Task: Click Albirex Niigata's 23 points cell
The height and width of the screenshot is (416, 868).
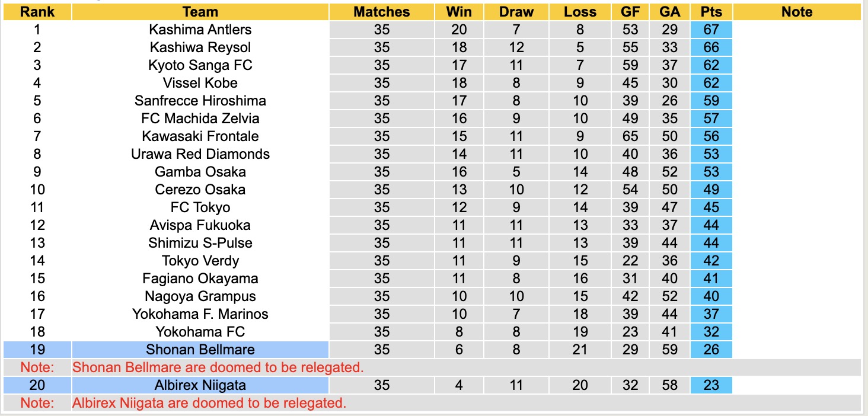Action: click(711, 385)
